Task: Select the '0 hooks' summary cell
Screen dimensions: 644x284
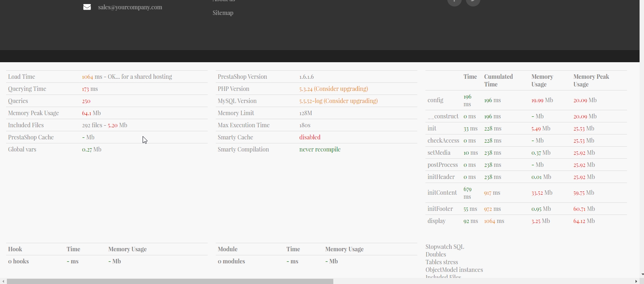Action: pyautogui.click(x=19, y=261)
